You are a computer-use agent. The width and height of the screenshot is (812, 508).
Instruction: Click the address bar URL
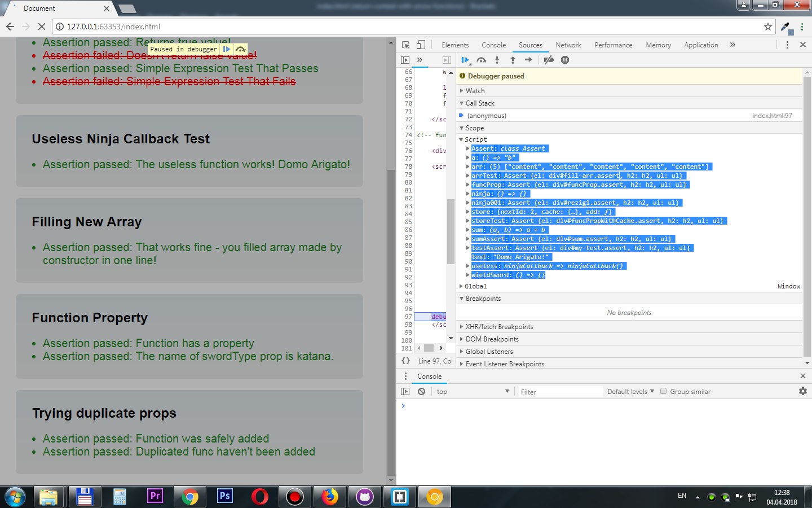pos(113,27)
